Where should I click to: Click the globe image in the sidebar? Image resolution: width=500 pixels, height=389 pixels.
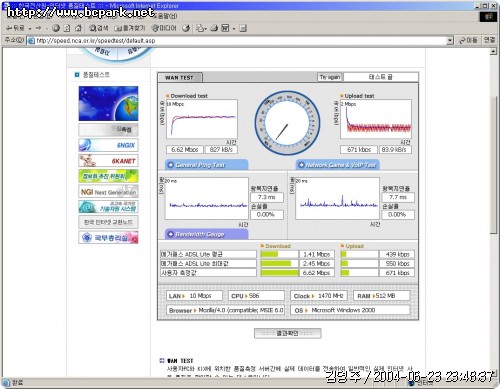pos(108,104)
